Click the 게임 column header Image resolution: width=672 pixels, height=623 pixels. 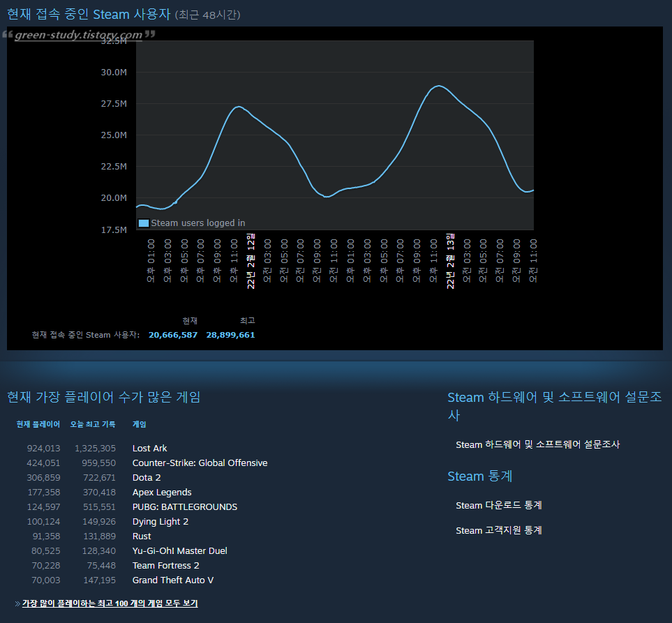140,424
